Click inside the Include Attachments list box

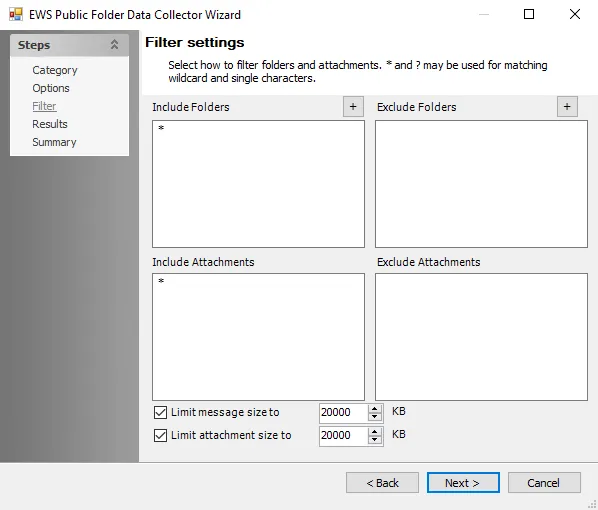tap(258, 337)
